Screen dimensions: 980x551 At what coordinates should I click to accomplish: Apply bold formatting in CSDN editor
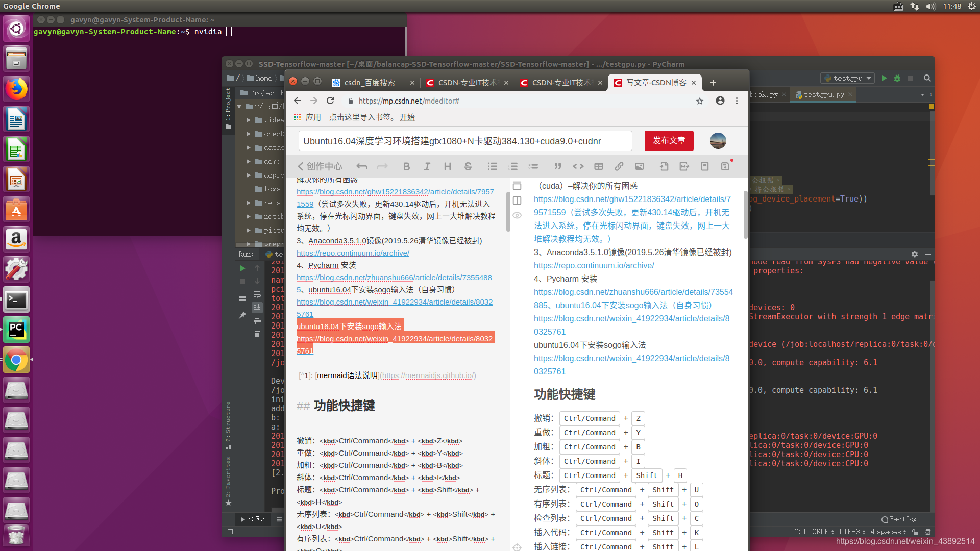tap(406, 166)
